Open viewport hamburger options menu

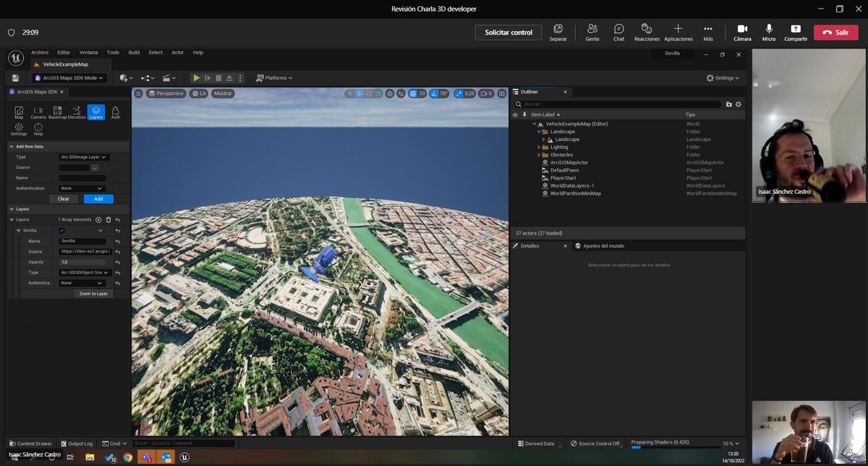pos(138,93)
